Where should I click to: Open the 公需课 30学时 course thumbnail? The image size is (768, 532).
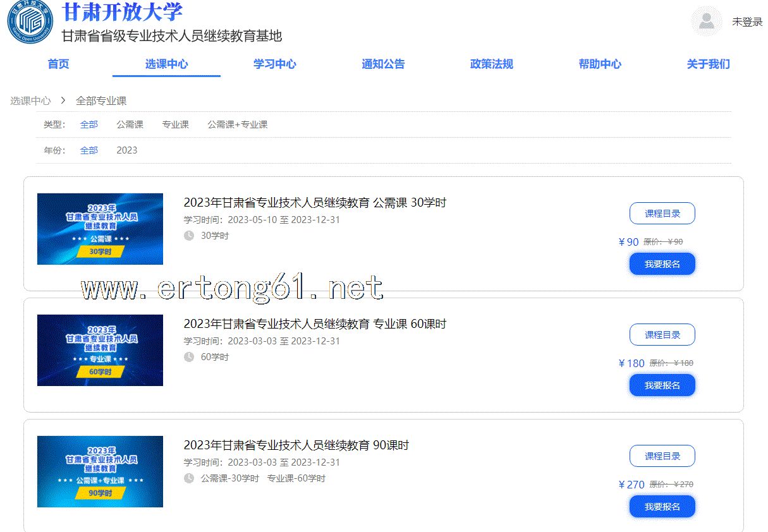click(100, 229)
